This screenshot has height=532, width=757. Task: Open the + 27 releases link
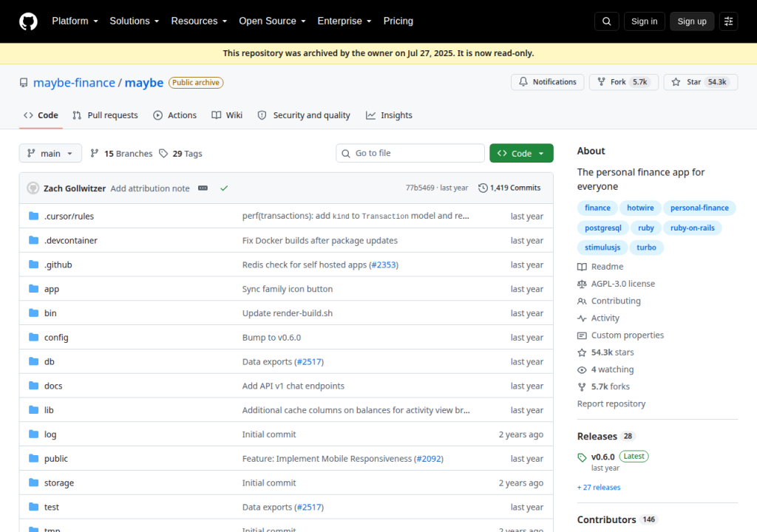pyautogui.click(x=599, y=488)
